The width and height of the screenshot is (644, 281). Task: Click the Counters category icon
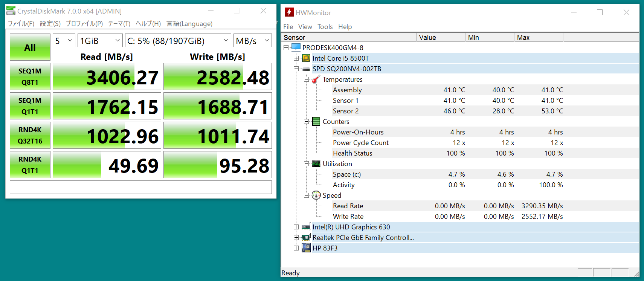316,122
